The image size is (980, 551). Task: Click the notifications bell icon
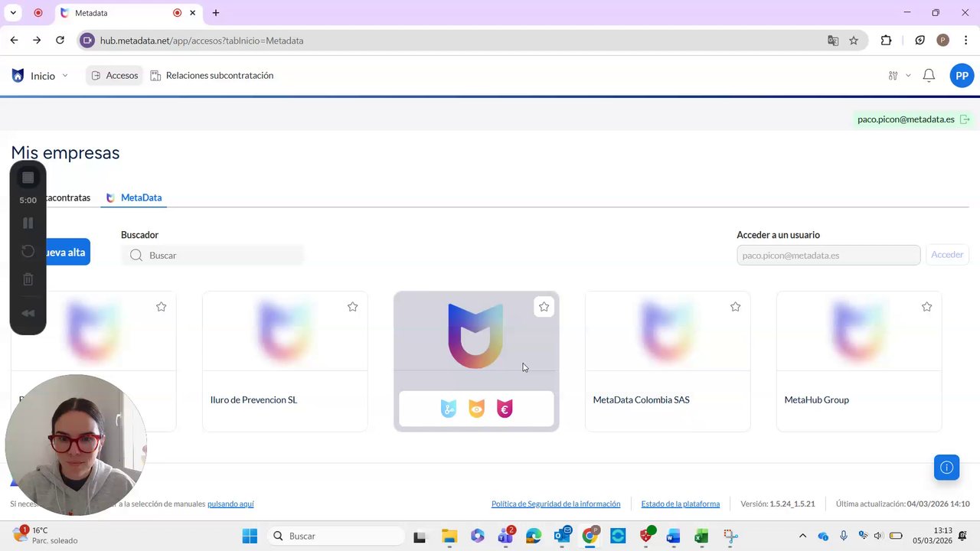(929, 75)
